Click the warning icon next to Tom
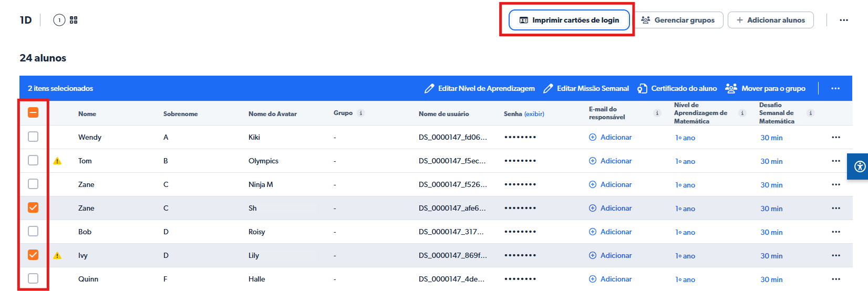This screenshot has width=868, height=291. click(58, 161)
